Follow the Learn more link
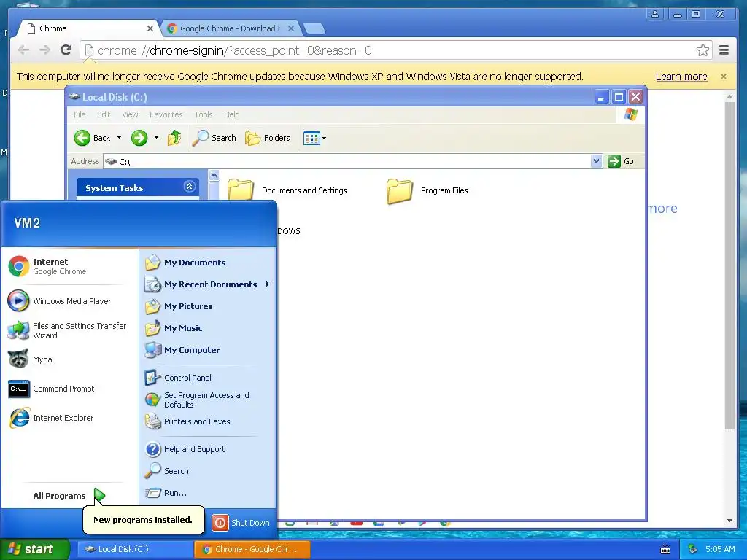 (681, 77)
